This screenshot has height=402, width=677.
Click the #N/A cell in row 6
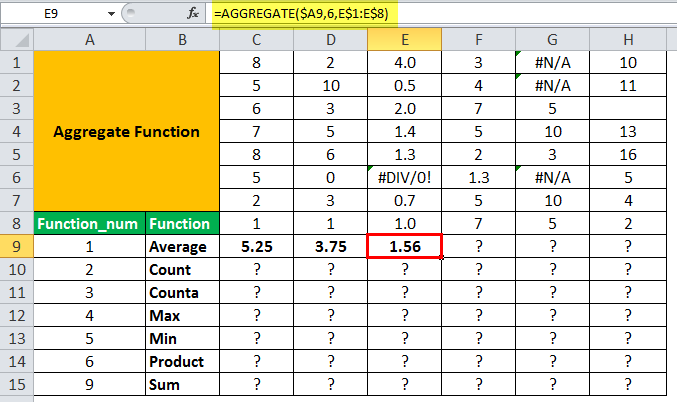[x=552, y=177]
